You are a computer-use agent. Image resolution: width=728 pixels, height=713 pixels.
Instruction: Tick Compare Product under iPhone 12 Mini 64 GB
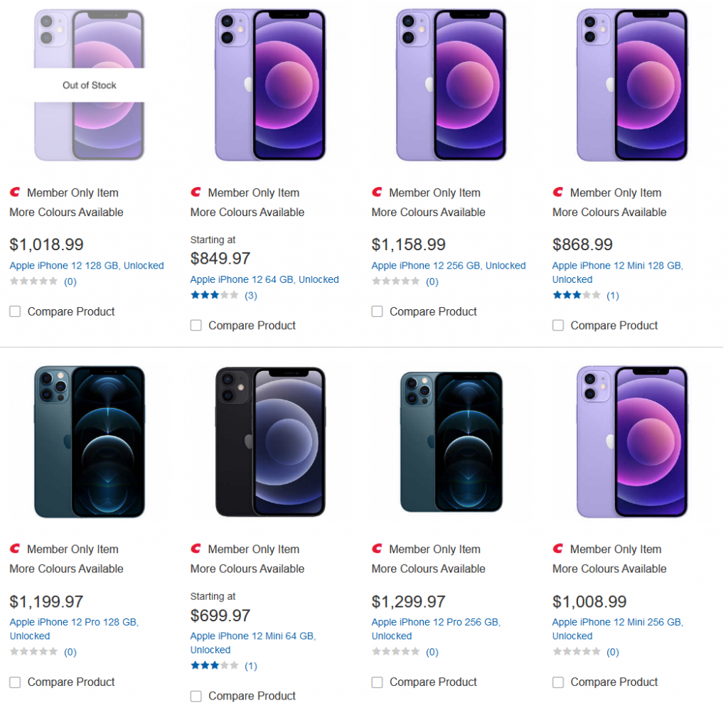pos(196,696)
